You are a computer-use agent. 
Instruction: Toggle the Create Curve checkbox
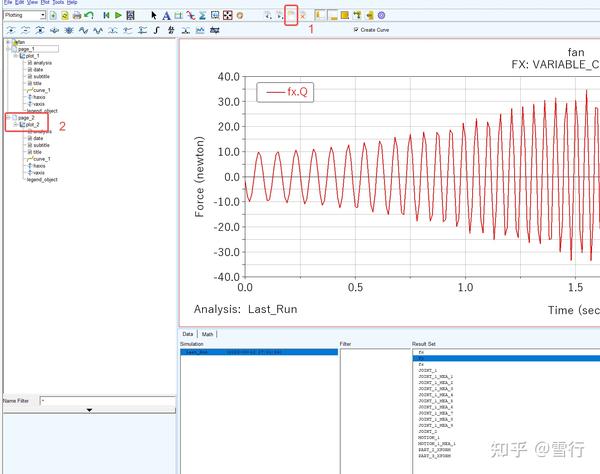click(x=357, y=30)
